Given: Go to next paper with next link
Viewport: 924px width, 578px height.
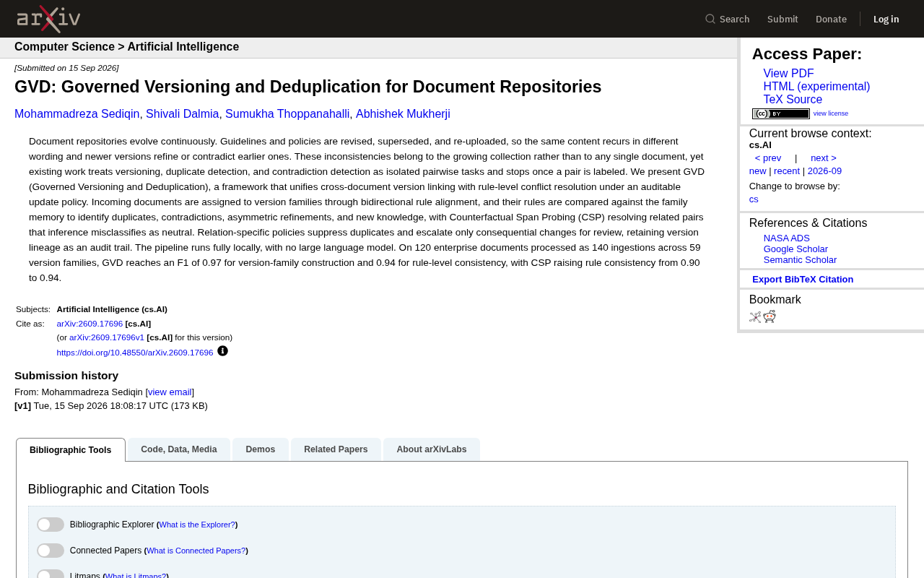Looking at the screenshot, I should (x=824, y=158).
